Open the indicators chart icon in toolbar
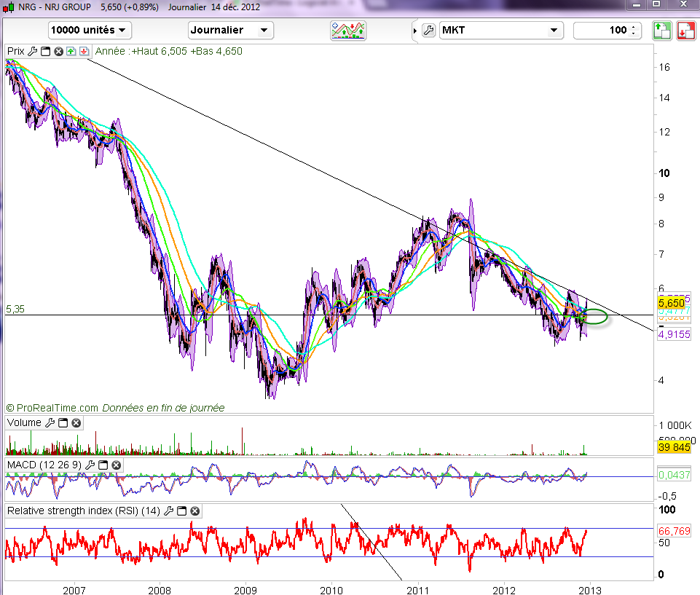Viewport: 700px width, 595px height. (348, 31)
